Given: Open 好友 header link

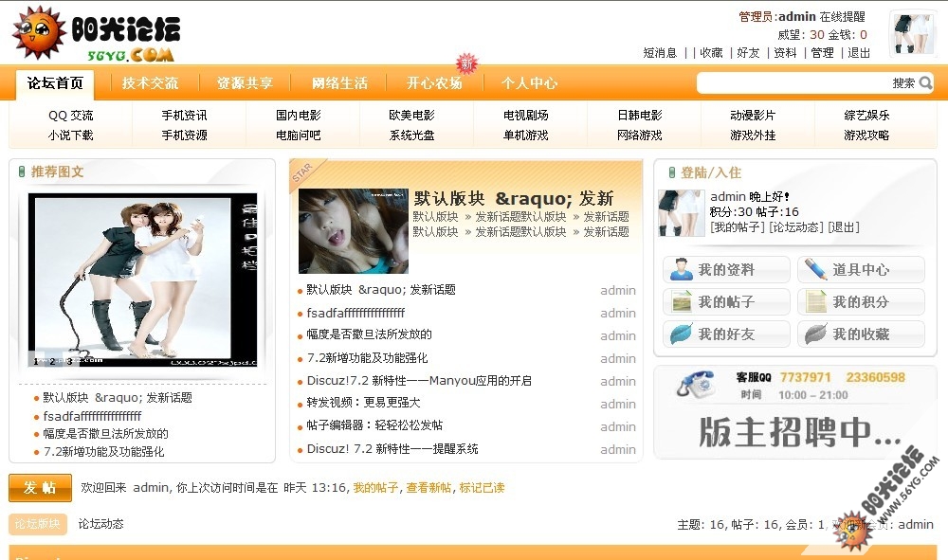Looking at the screenshot, I should (x=748, y=53).
